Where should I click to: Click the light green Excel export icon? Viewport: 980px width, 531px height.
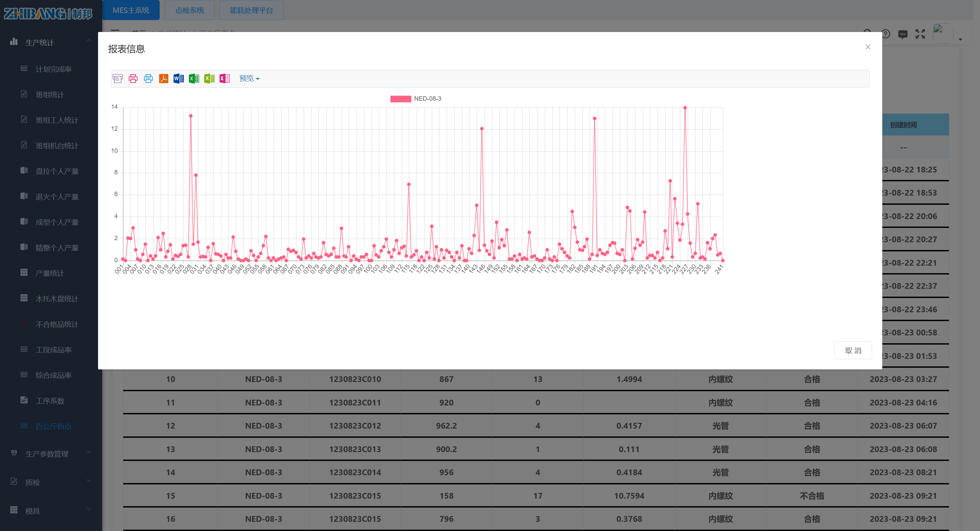click(x=209, y=79)
